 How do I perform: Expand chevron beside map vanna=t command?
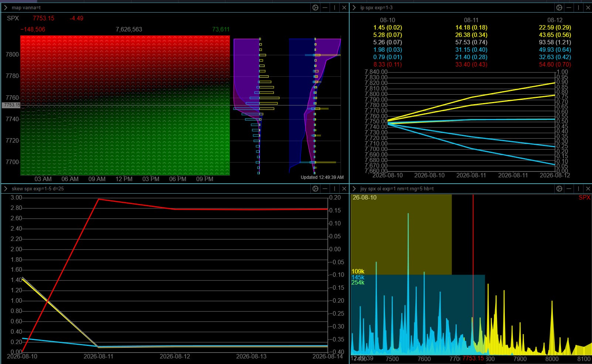pyautogui.click(x=6, y=7)
